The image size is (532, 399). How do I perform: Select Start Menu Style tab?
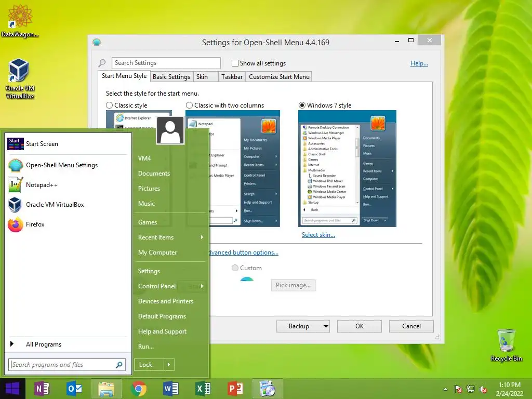(x=124, y=76)
